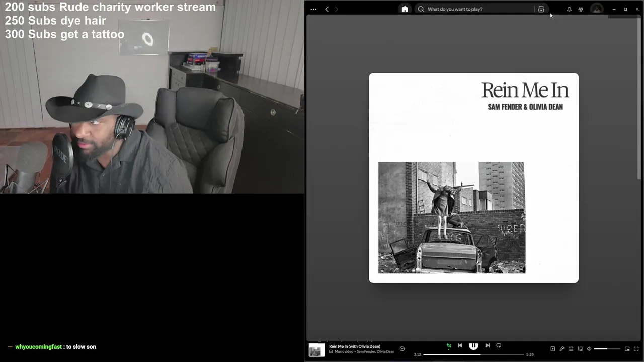Seek on the song progress bar
Image resolution: width=644 pixels, height=362 pixels.
473,354
